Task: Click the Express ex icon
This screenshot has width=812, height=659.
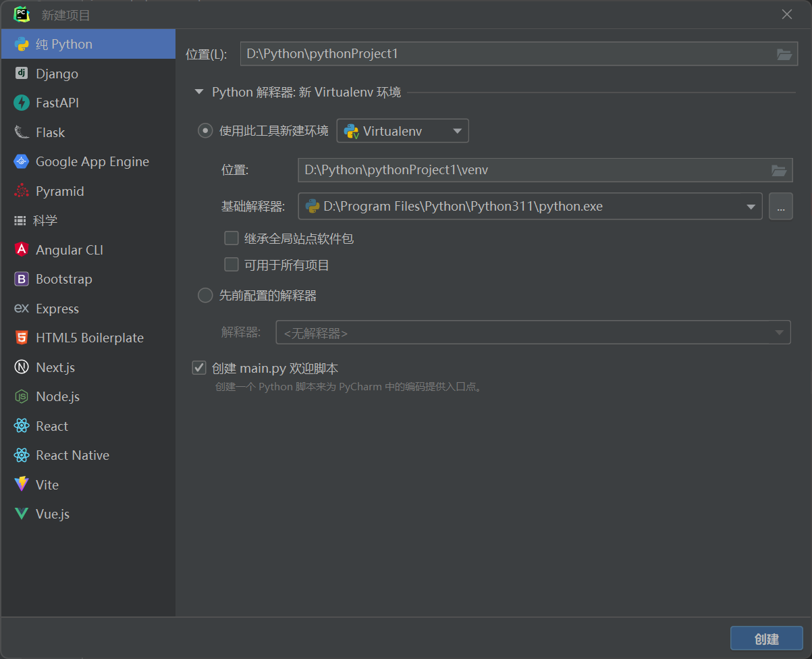Action: (x=22, y=309)
